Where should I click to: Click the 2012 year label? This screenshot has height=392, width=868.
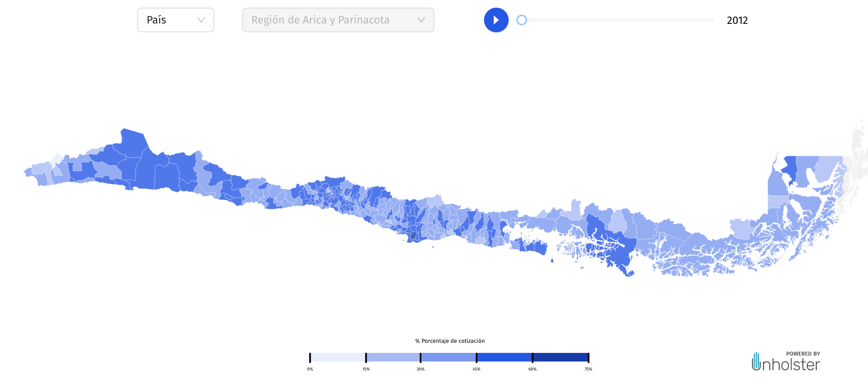tap(737, 20)
